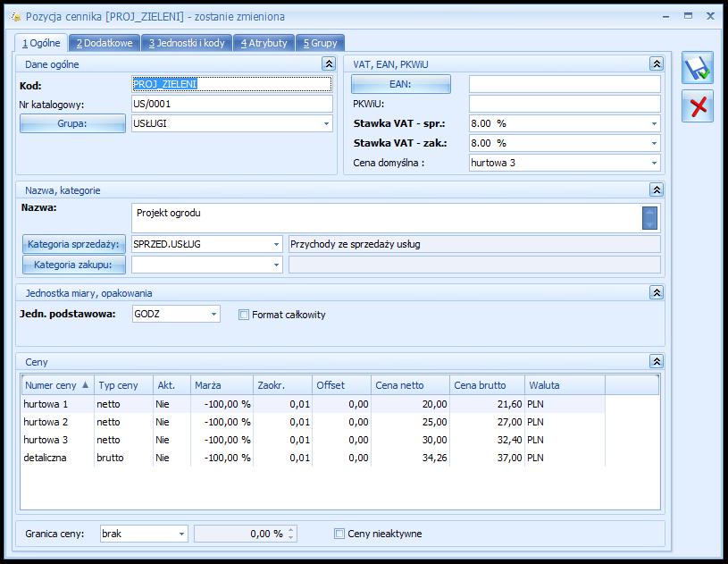Select the hurtowa 3 price row
728x564 pixels.
[314, 440]
